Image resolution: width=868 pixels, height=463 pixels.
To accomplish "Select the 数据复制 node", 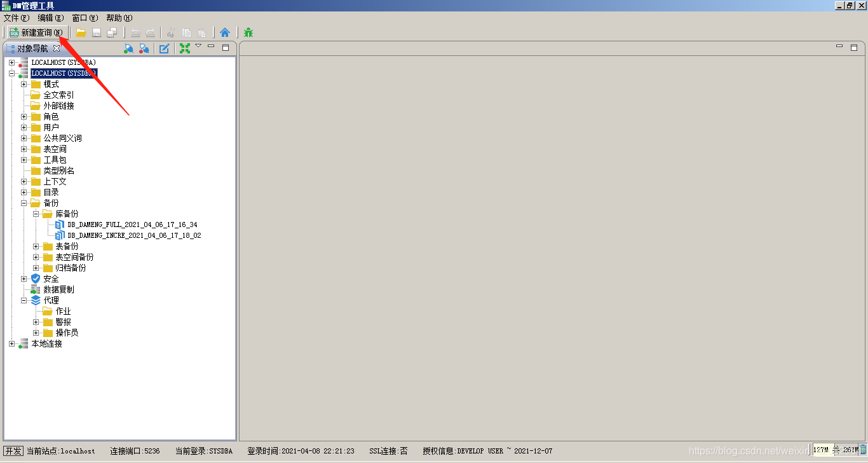I will click(58, 289).
